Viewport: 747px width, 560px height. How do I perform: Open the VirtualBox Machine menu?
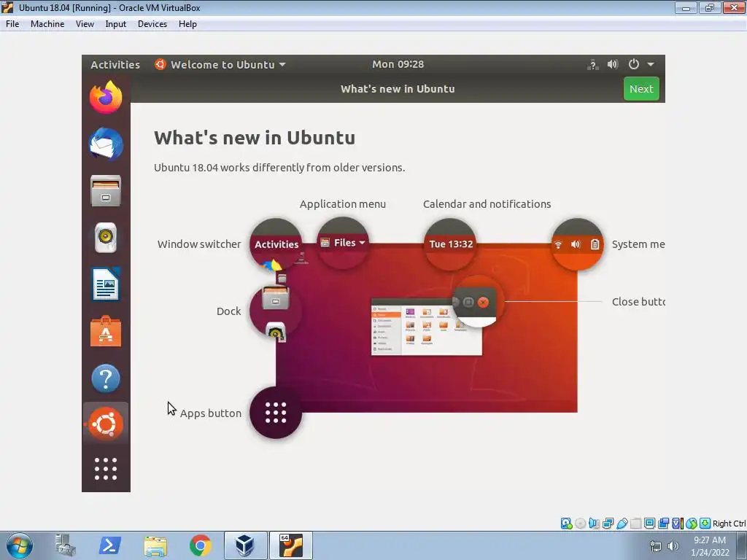tap(47, 24)
